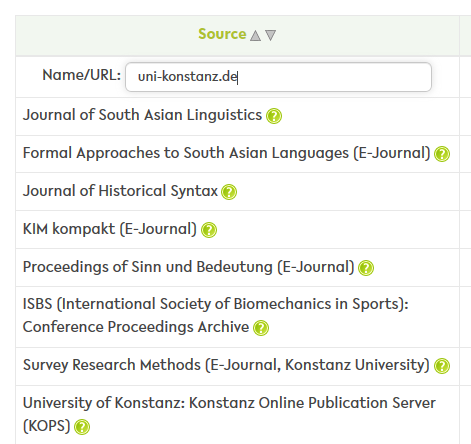Select 'KIM kompakt (E-Journal)' row text

tap(110, 229)
